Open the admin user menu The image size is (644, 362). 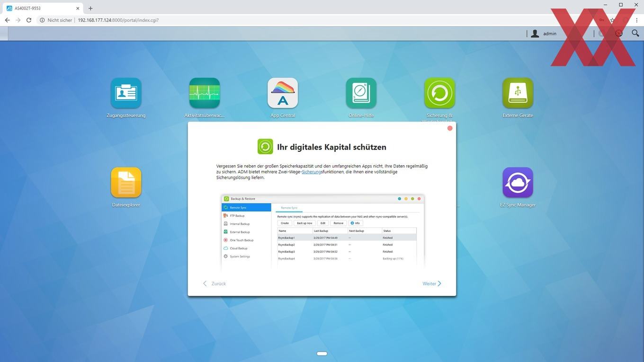coord(544,34)
